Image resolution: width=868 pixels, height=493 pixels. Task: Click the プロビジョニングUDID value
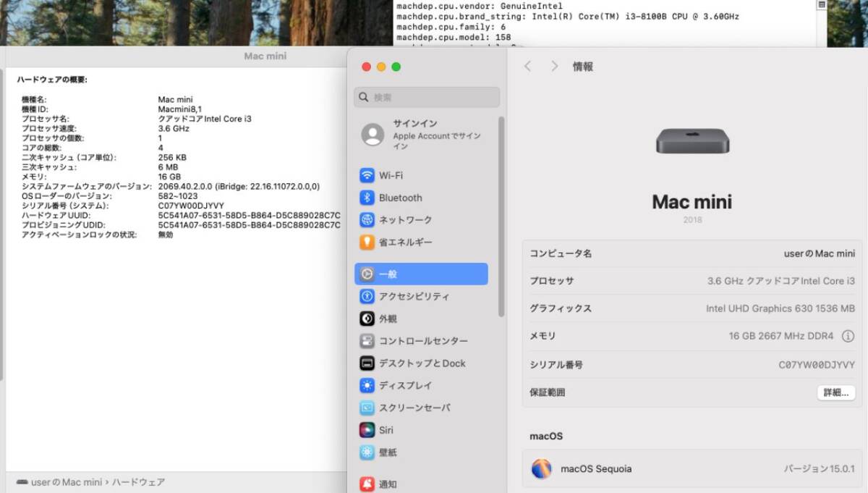(249, 225)
